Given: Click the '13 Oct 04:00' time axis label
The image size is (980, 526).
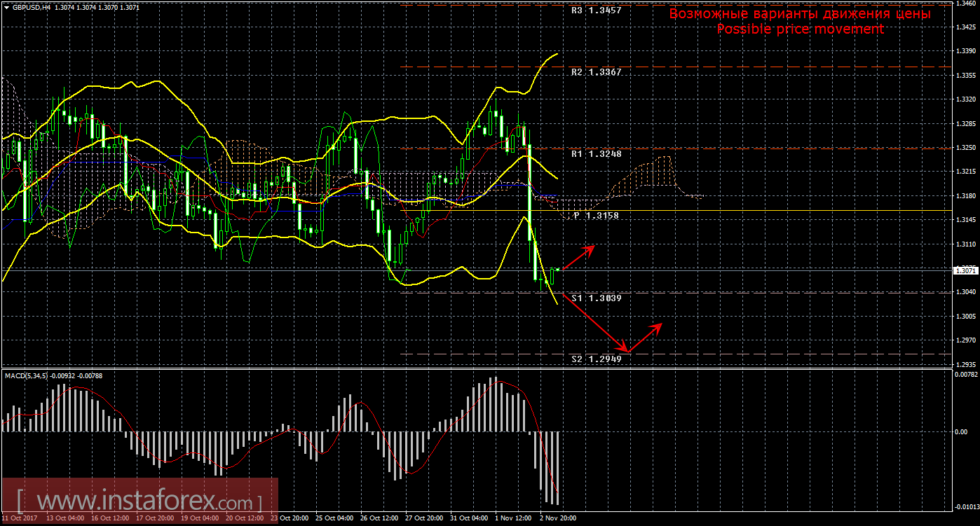Looking at the screenshot, I should [65, 519].
